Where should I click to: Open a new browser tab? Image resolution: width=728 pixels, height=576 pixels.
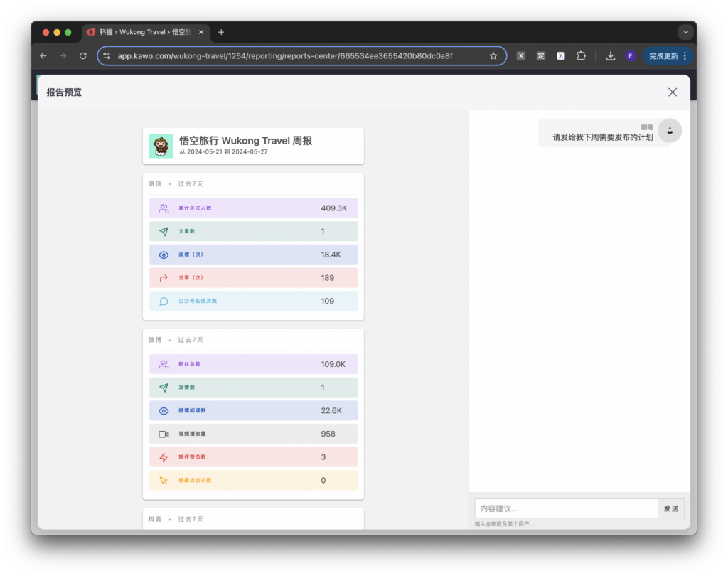(x=221, y=32)
